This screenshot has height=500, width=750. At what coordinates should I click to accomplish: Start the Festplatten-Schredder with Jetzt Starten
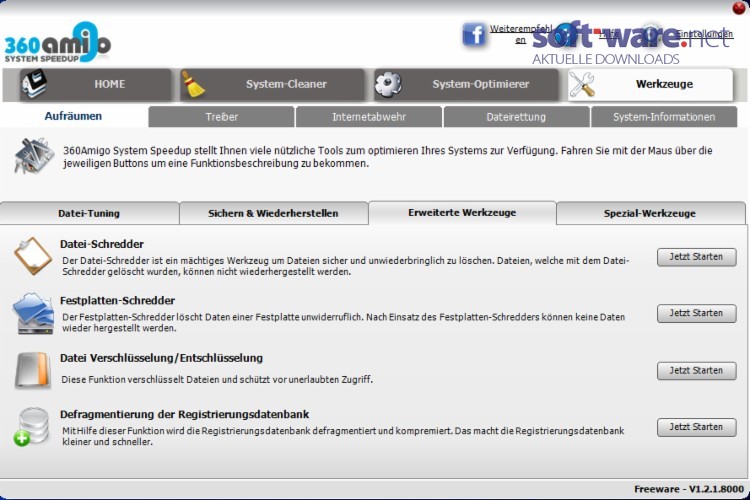pyautogui.click(x=696, y=313)
